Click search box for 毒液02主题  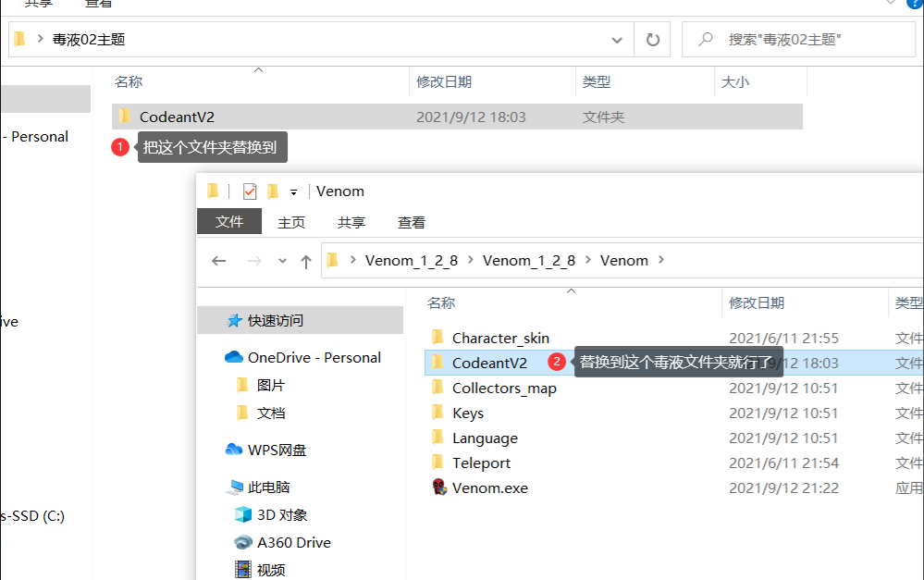click(798, 40)
